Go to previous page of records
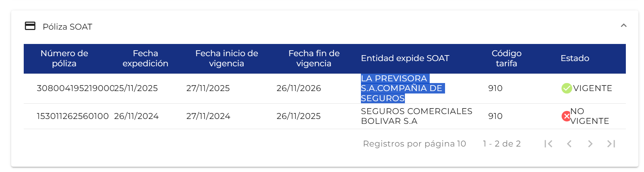 coord(569,144)
